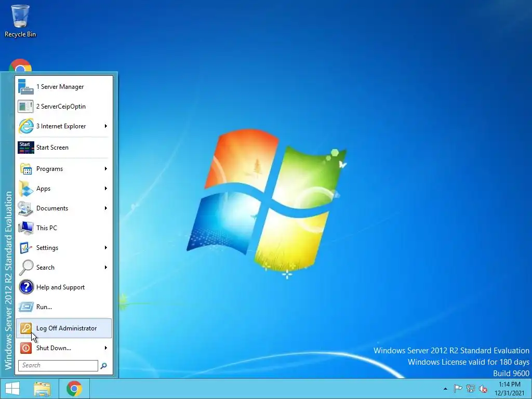Screen dimensions: 532x399
Task: Open File Explorer from the taskbar
Action: point(42,389)
